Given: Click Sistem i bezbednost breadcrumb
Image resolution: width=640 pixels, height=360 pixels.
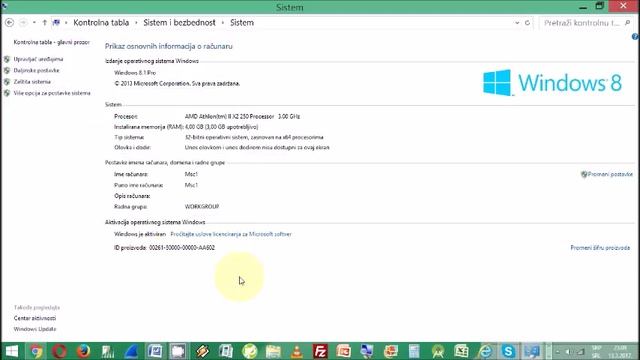Looking at the screenshot, I should pos(179,23).
